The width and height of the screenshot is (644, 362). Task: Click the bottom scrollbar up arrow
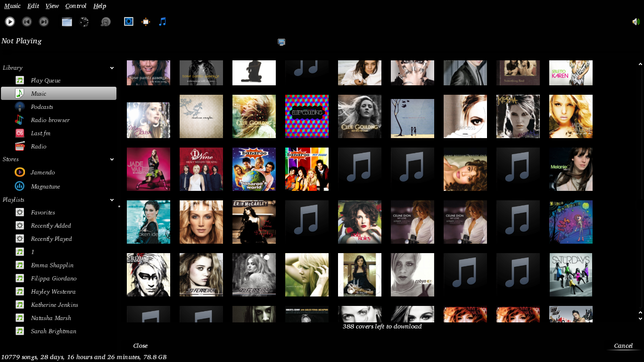(640, 312)
